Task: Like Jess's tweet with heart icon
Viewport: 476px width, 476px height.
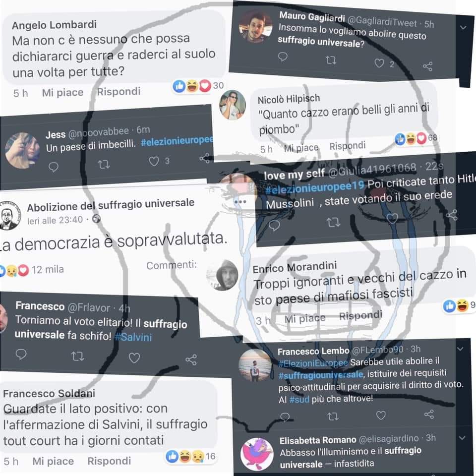Action: [x=154, y=161]
